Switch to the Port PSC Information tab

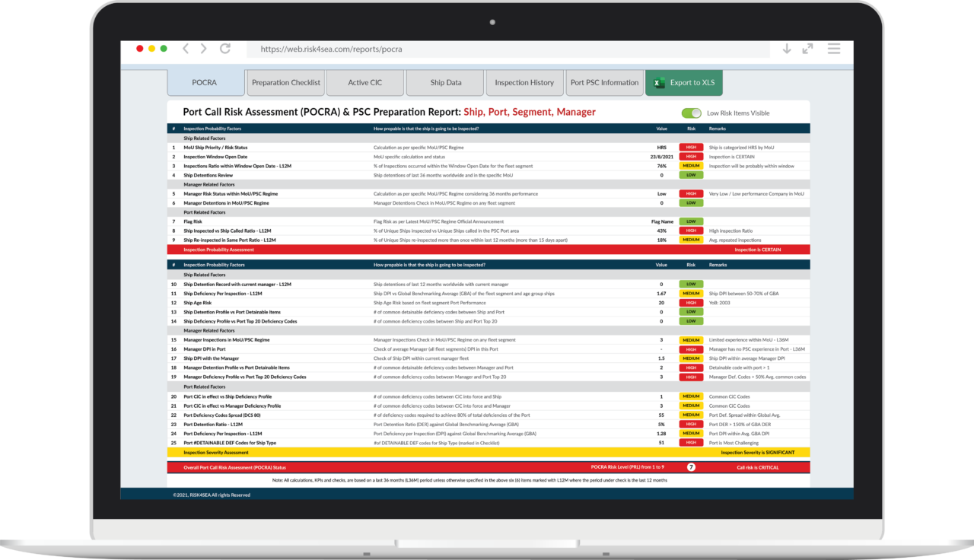tap(604, 82)
